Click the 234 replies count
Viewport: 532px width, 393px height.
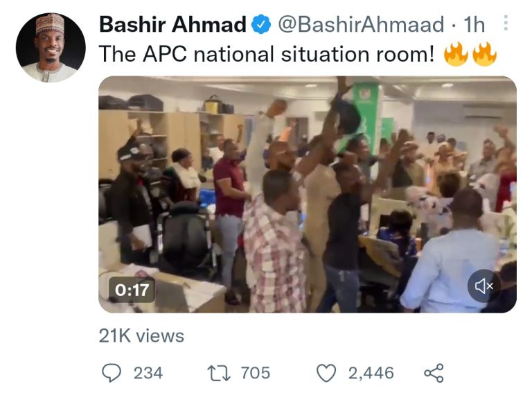pos(148,373)
